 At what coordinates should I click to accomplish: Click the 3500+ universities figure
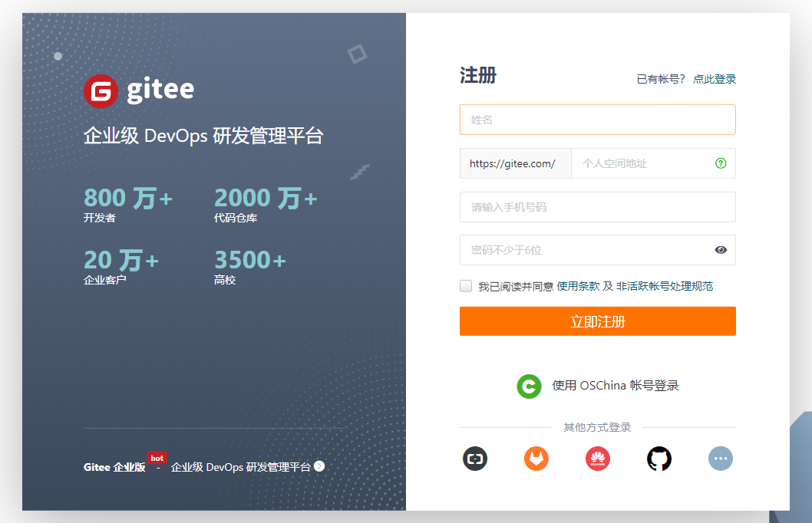[250, 260]
